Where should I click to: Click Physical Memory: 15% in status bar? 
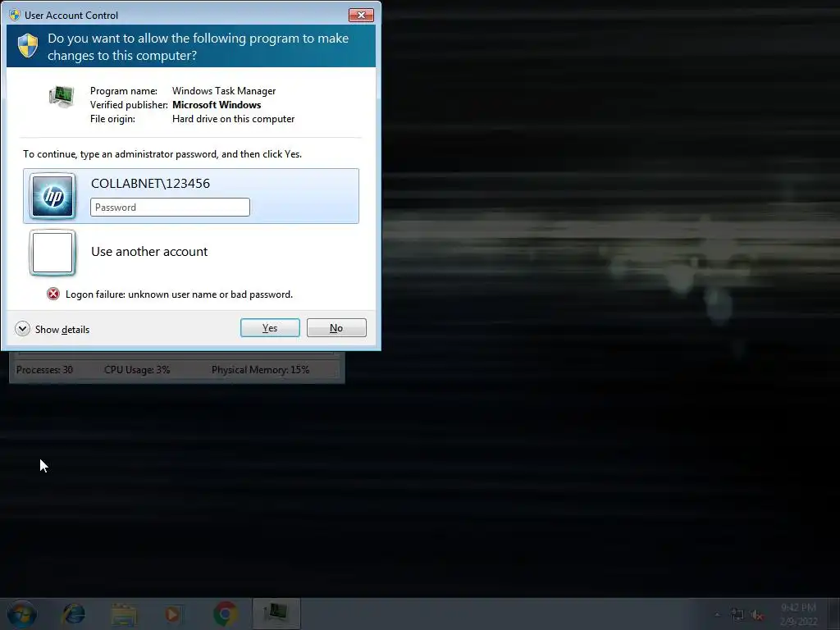(260, 370)
